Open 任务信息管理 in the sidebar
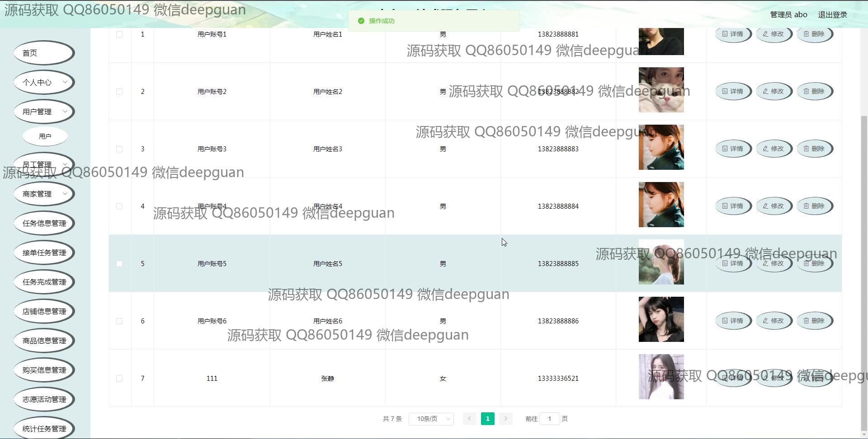 coord(44,223)
